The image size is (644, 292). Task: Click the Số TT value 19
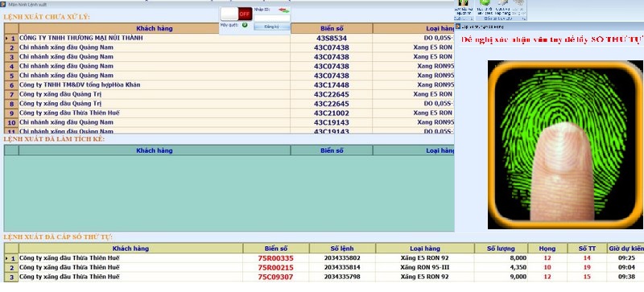point(587,267)
